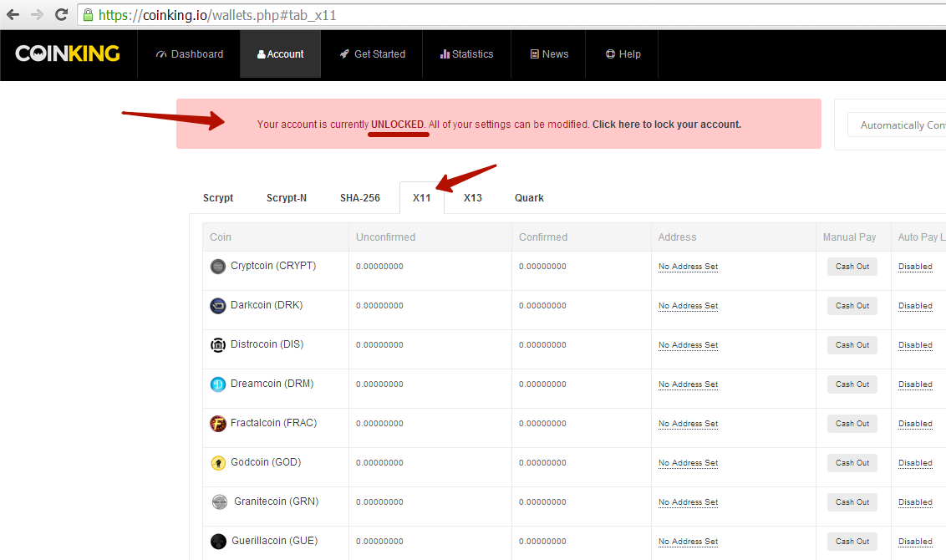
Task: Switch to the Quark tab
Action: coord(529,198)
